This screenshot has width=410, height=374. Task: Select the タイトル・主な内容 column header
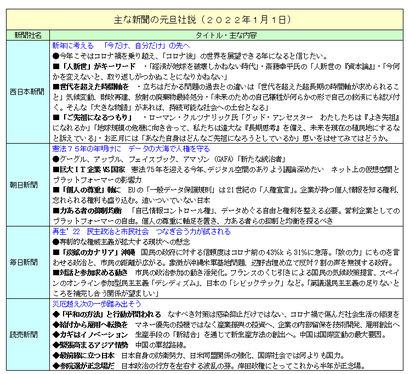226,35
